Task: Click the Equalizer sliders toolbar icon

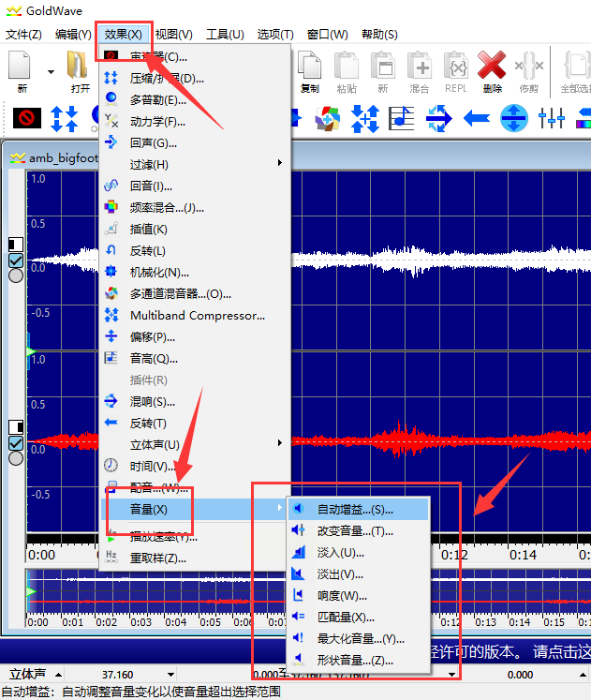Action: 552,118
